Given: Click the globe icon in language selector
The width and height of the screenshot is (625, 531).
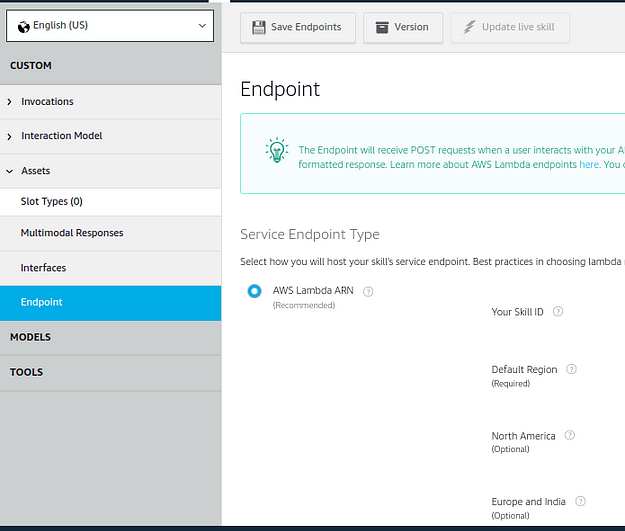Looking at the screenshot, I should pyautogui.click(x=24, y=27).
